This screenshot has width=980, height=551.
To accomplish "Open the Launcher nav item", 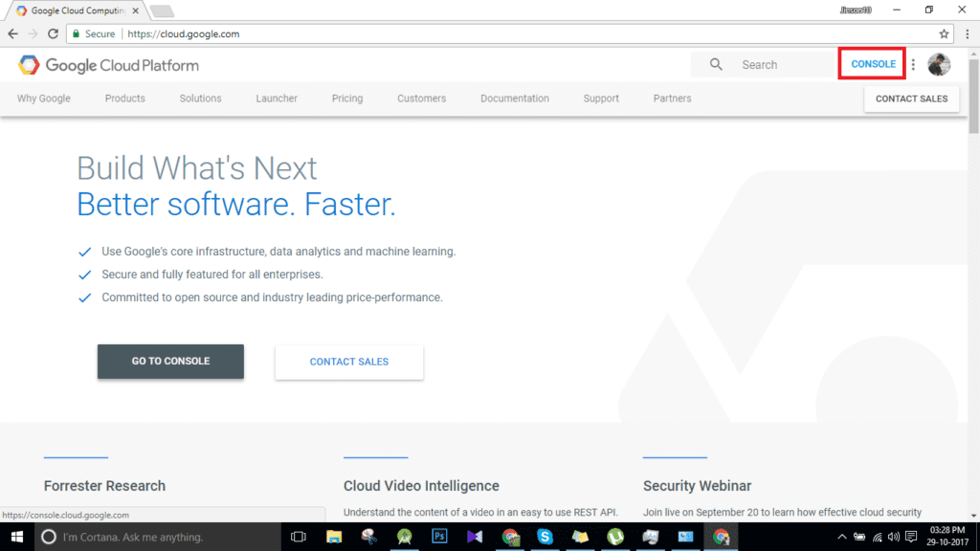I will (277, 99).
